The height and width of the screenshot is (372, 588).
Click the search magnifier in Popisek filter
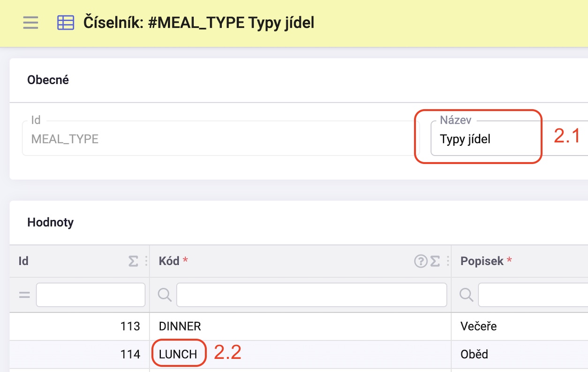(466, 295)
